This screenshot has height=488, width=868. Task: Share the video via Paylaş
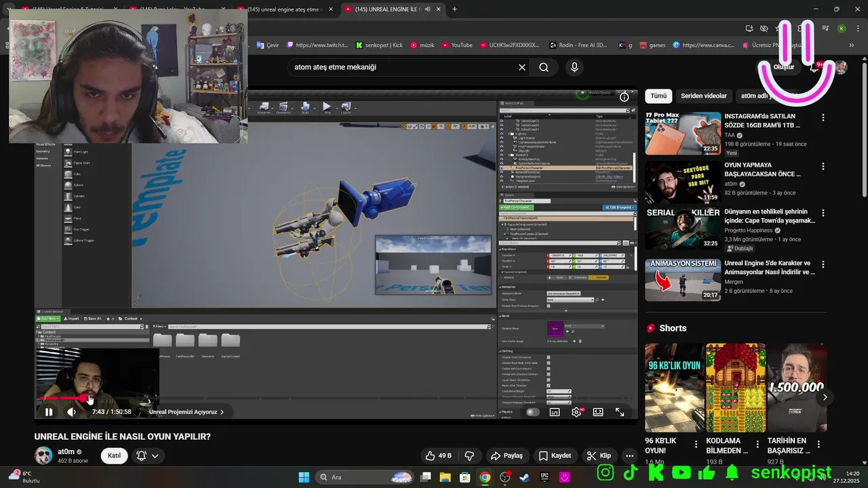pos(507,455)
